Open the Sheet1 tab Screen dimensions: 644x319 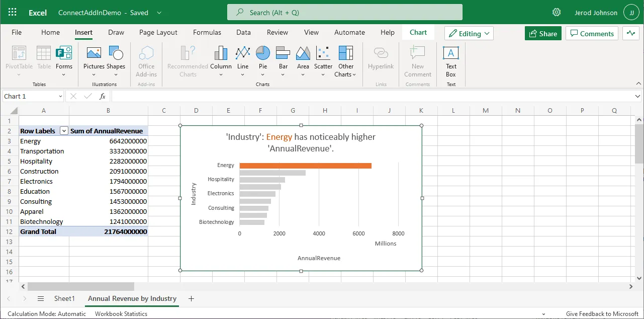[x=64, y=298]
